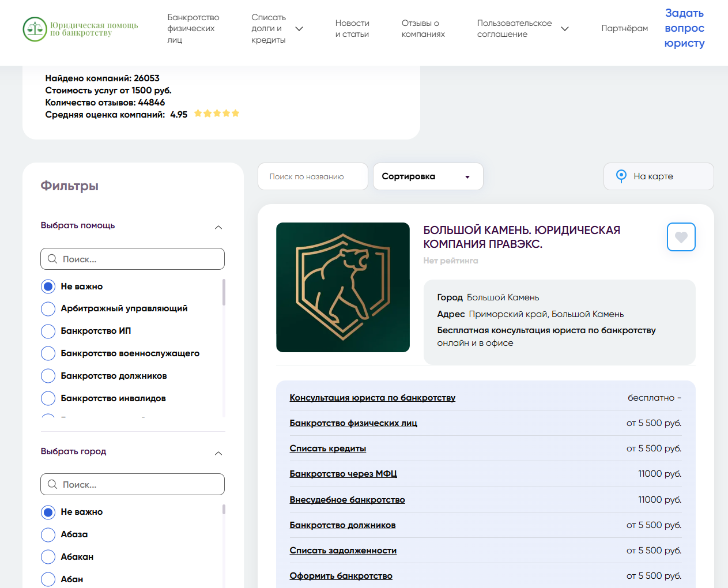The width and height of the screenshot is (728, 588).
Task: Open the 'Сортировка' dropdown
Action: tap(428, 176)
